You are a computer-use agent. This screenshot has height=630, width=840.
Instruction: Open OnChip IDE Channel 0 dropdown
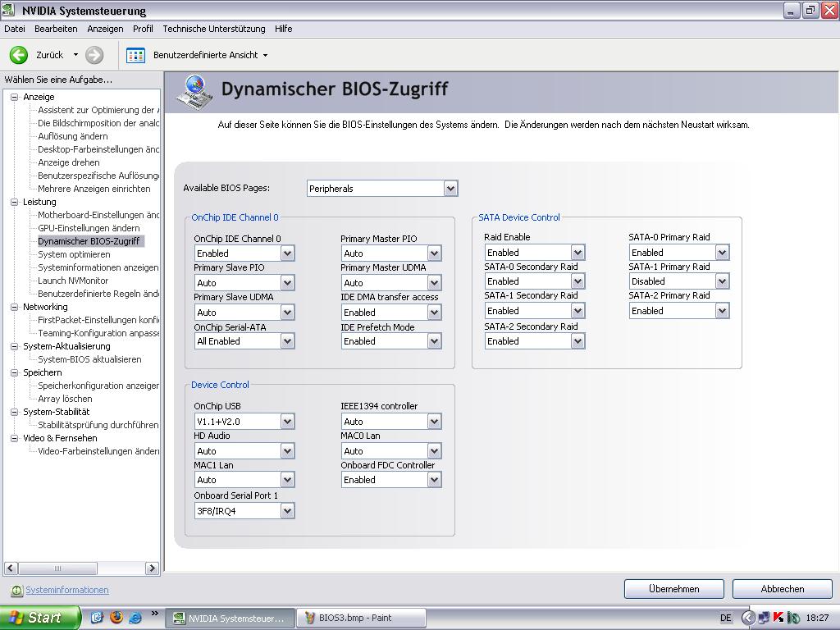point(244,253)
